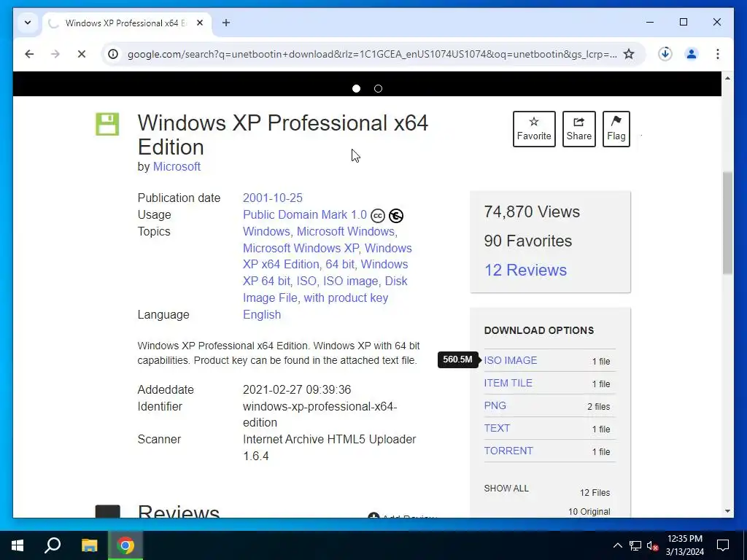The image size is (747, 560).
Task: Click the address bar URL
Action: point(372,54)
